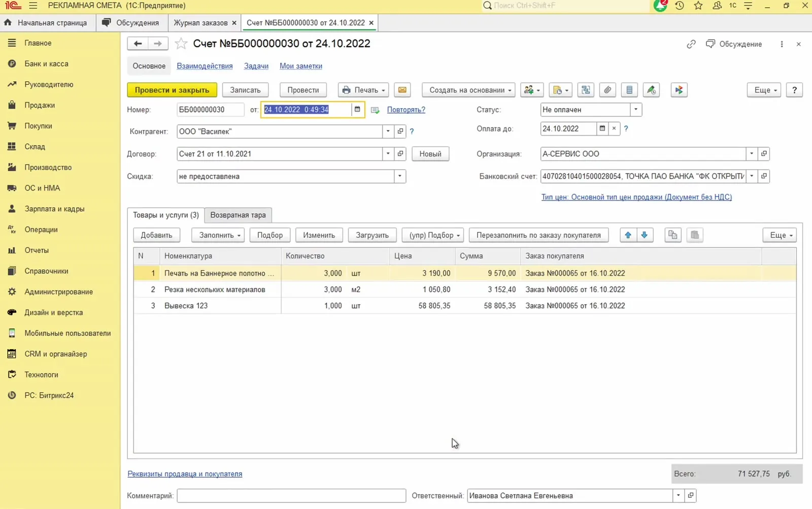Open Реквизиты продавца и покупателя link
The height and width of the screenshot is (509, 812).
[185, 474]
